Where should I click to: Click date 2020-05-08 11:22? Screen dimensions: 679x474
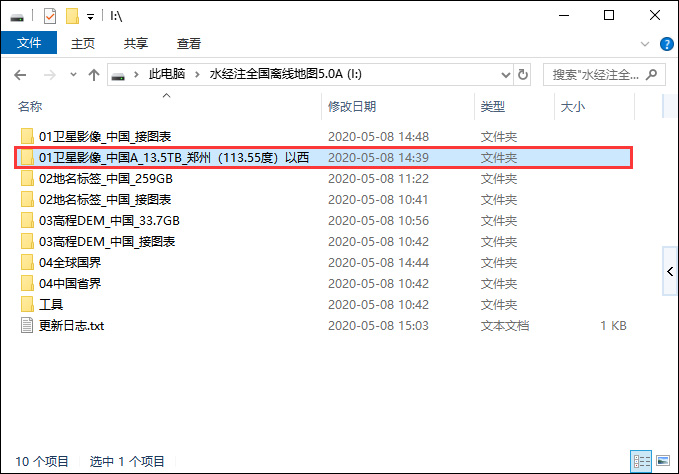pos(378,178)
